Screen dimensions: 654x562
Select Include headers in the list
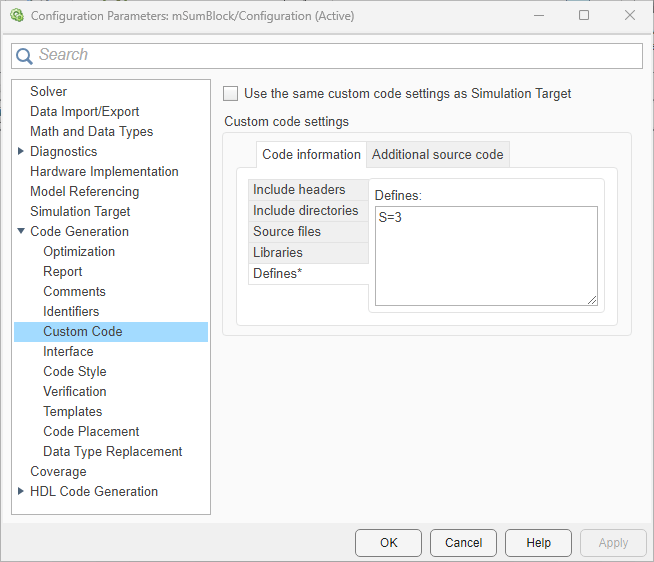[299, 189]
